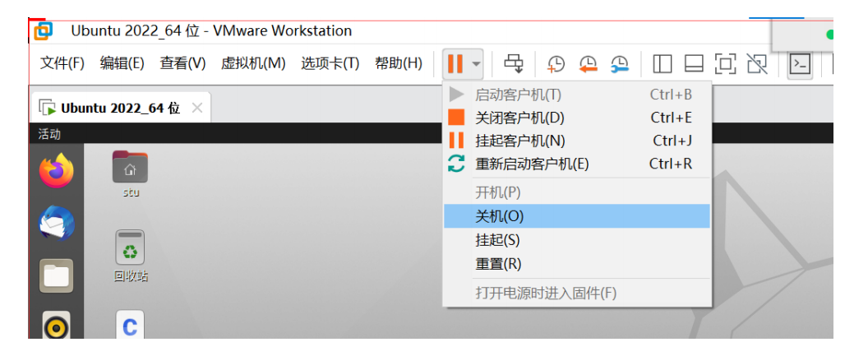Open the 选项卡(T) menu
The width and height of the screenshot is (868, 356).
pos(330,63)
